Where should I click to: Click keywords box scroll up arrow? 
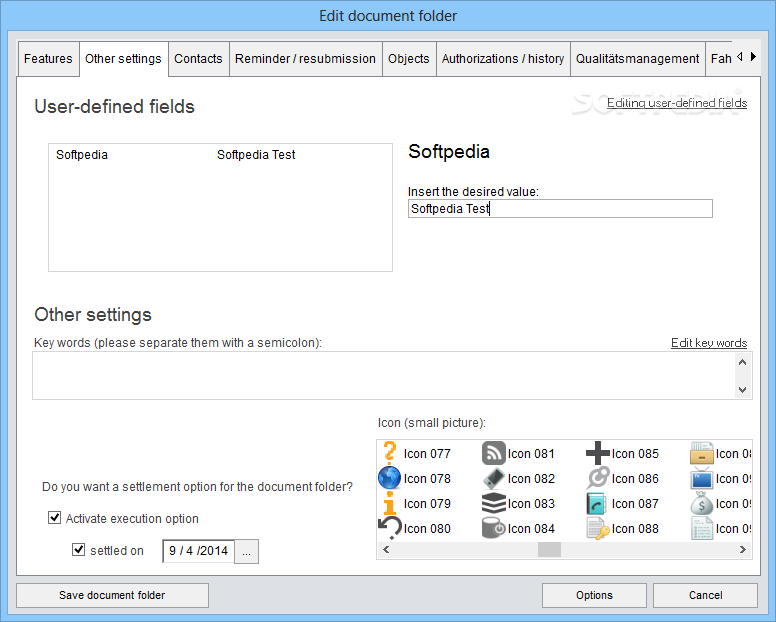[x=742, y=362]
